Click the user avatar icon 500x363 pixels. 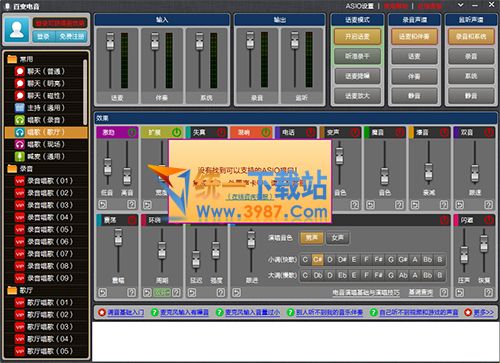coord(17,30)
